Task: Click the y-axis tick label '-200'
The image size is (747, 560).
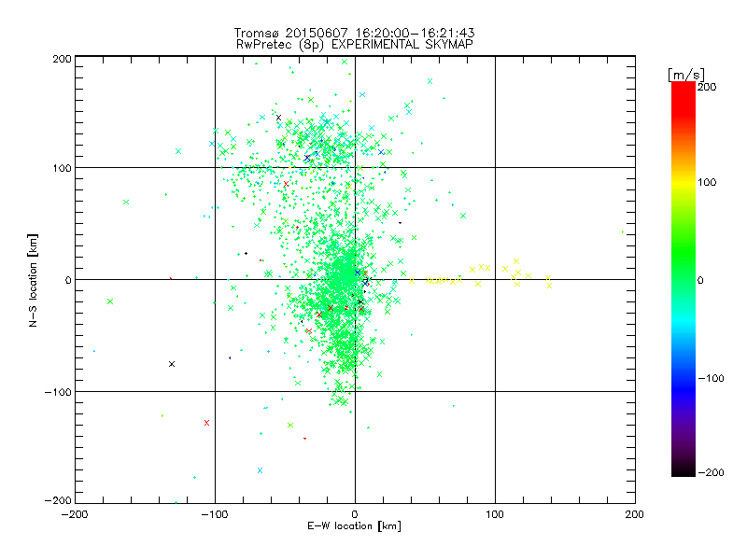Action: 58,500
